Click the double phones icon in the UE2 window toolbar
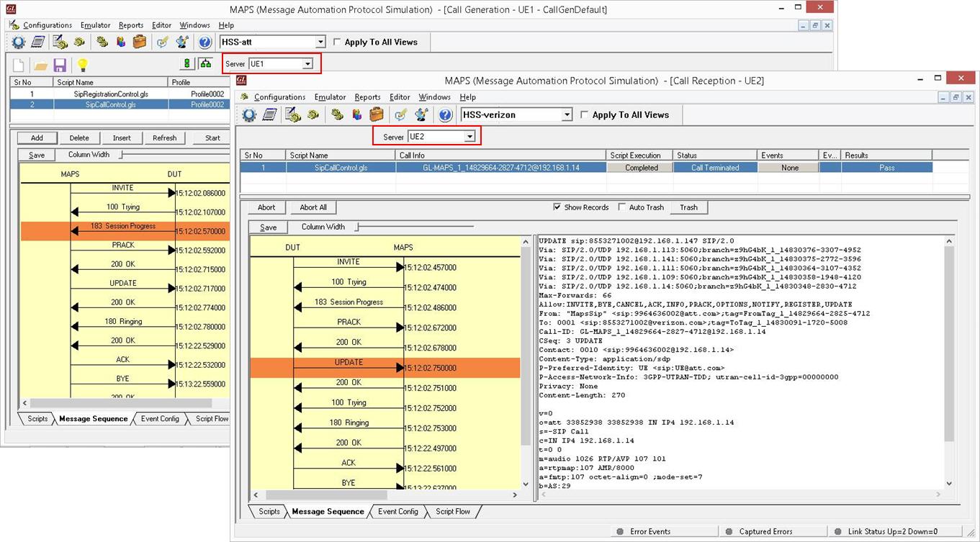Image resolution: width=980 pixels, height=542 pixels. (337, 114)
